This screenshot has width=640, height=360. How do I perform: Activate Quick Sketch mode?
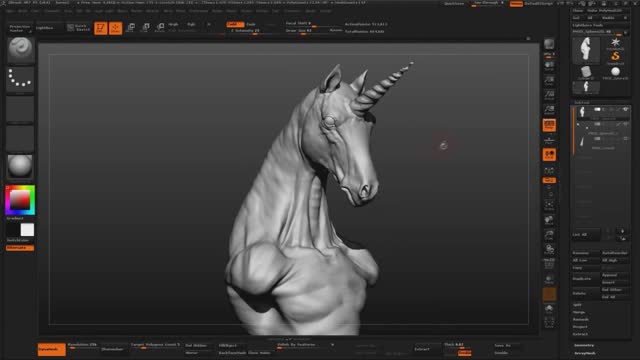(x=78, y=28)
